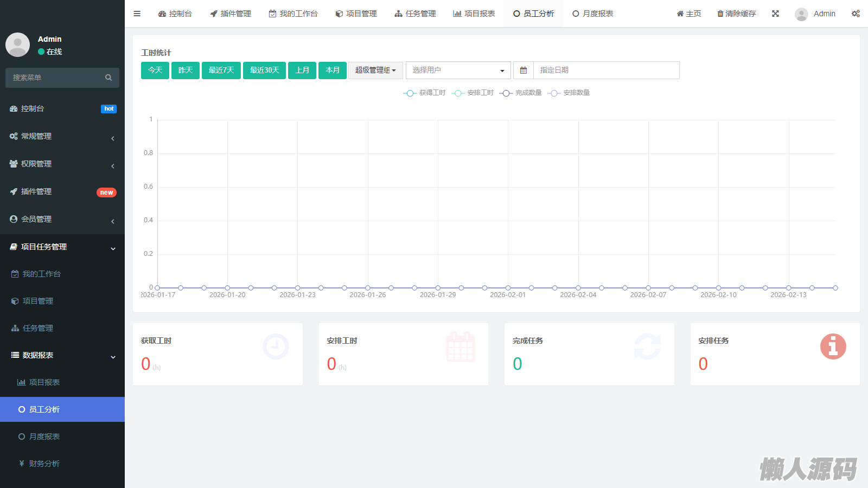Expand the 常规管理 sidebar menu
Viewport: 868px width, 488px height.
point(62,136)
